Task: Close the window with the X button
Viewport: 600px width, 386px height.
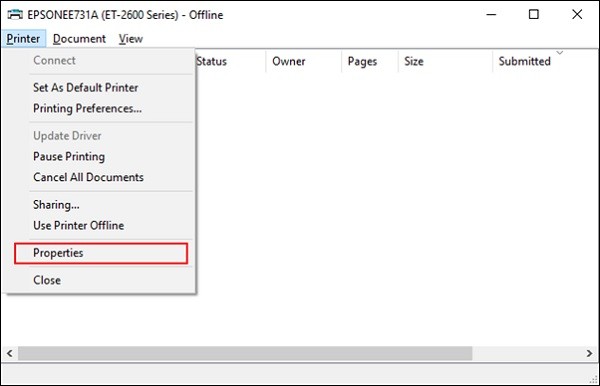Action: [577, 15]
